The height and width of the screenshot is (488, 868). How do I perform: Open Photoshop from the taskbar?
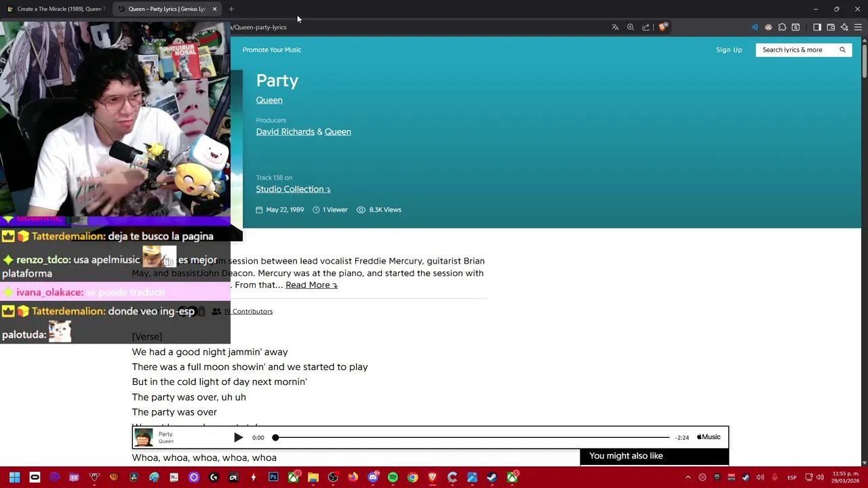[273, 477]
